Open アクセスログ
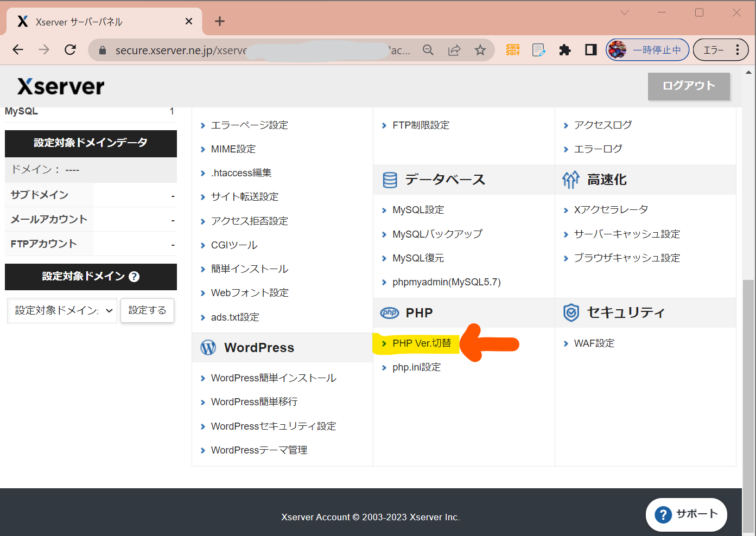The image size is (756, 536). click(x=602, y=125)
